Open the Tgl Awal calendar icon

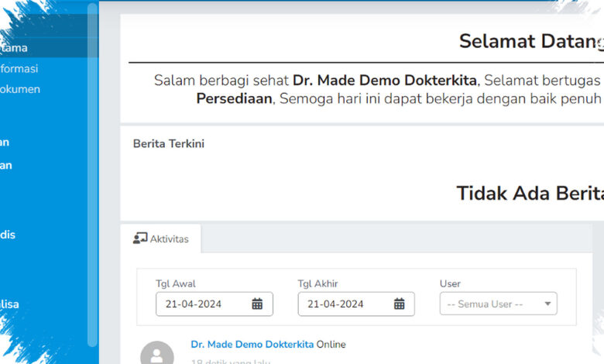click(x=257, y=304)
